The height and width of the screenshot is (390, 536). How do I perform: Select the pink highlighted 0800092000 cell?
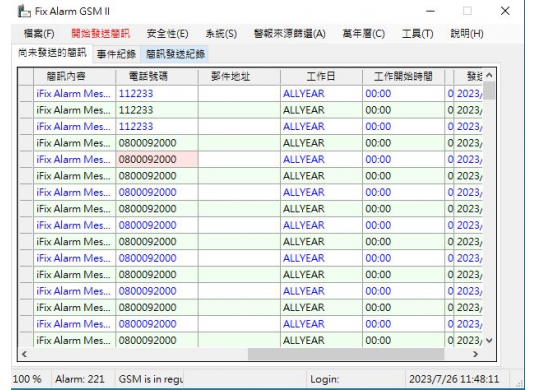coord(157,160)
